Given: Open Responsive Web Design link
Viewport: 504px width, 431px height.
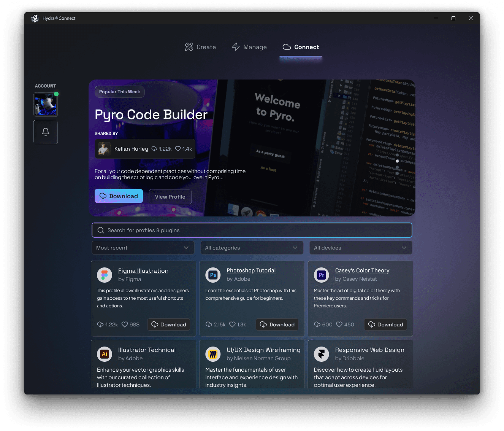Looking at the screenshot, I should [369, 350].
